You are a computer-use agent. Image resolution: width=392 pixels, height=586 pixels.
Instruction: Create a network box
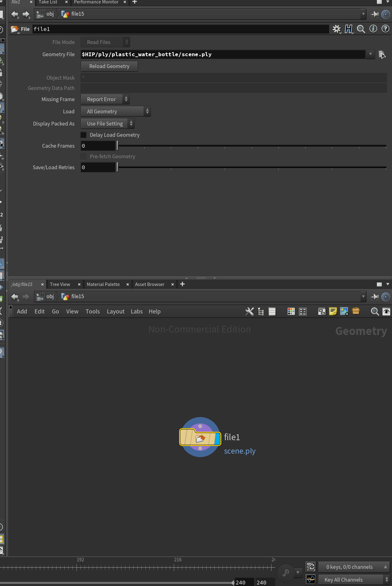(322, 312)
